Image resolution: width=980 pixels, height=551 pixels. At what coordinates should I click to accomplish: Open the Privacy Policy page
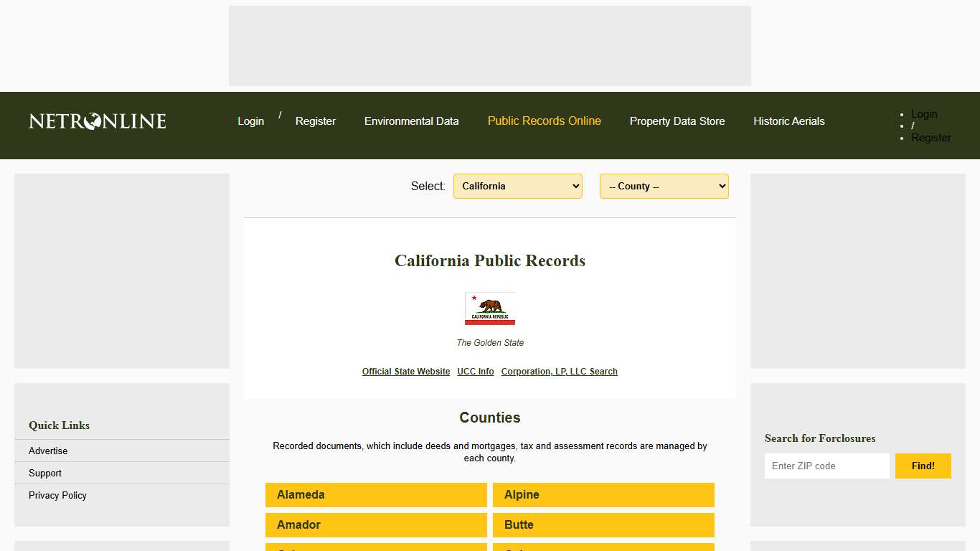click(57, 495)
